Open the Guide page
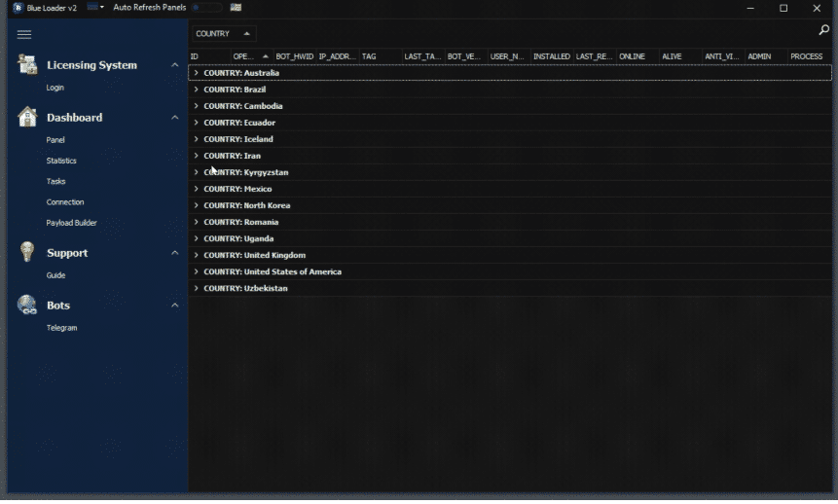Screen dimensions: 838x504 (x=56, y=275)
